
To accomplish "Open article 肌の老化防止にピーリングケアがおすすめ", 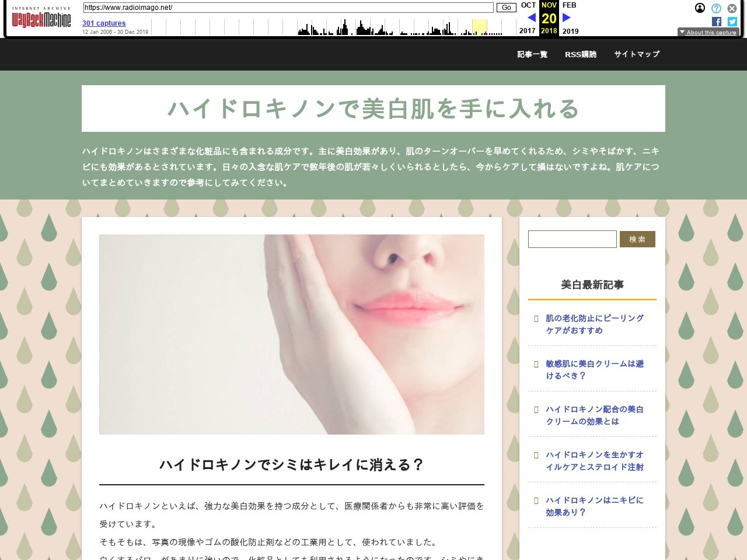I will 594,324.
